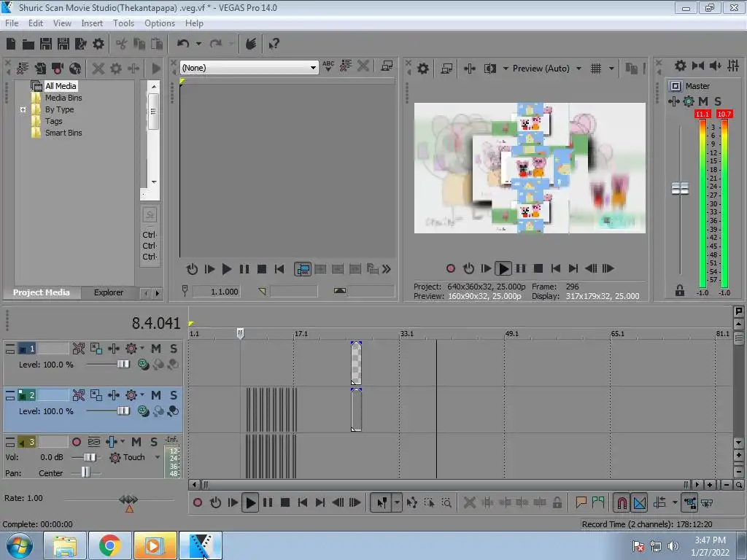Open the Overlays grid icon in preview
747x560 pixels.
596,69
